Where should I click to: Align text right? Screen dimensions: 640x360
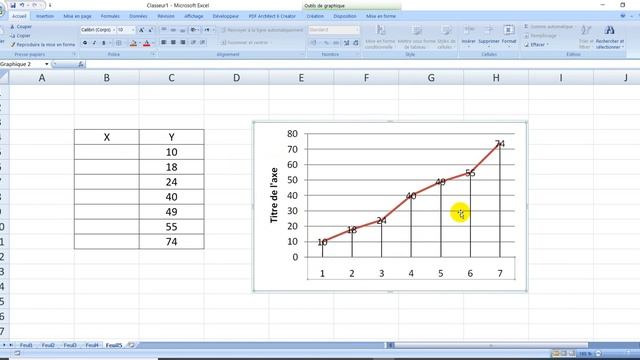pyautogui.click(x=182, y=42)
